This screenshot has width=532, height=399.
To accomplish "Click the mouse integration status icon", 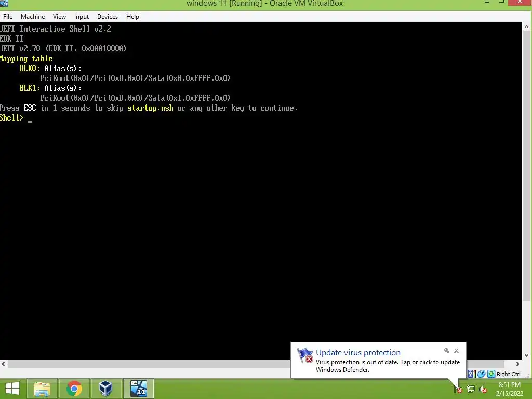I will click(x=482, y=374).
